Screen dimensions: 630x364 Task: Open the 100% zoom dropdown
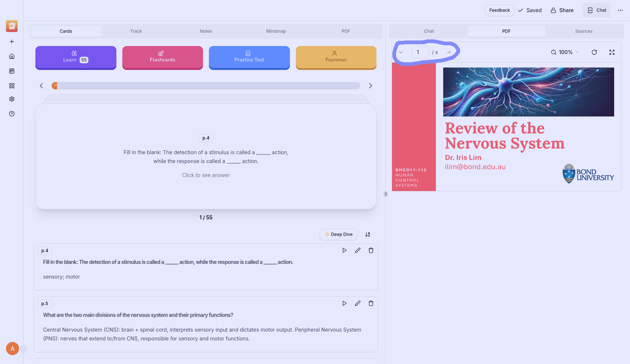pos(565,52)
